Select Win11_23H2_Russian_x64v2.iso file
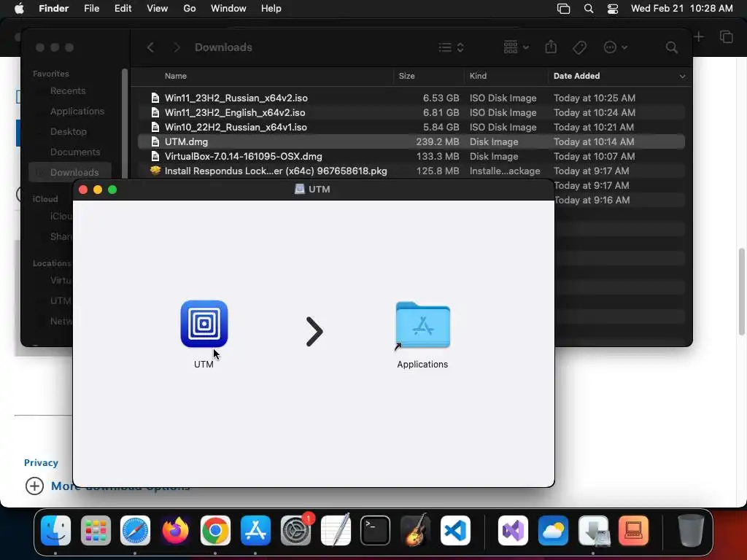 411,98
